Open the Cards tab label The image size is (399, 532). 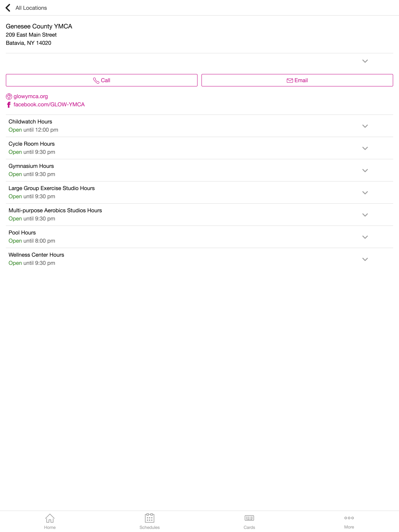point(249,527)
